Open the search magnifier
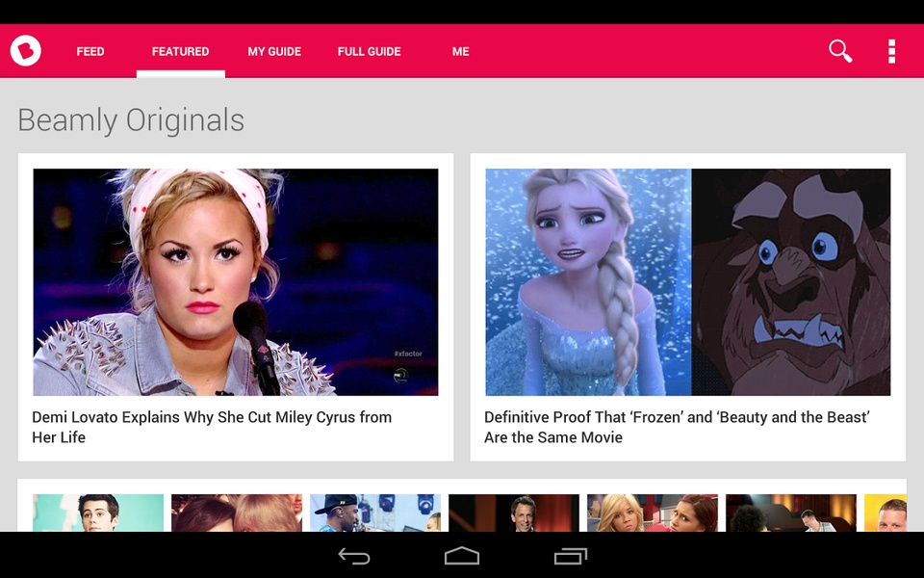 pyautogui.click(x=839, y=51)
